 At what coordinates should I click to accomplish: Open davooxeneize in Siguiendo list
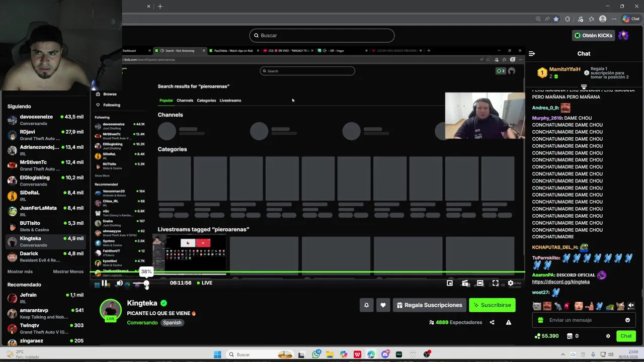coord(46,120)
